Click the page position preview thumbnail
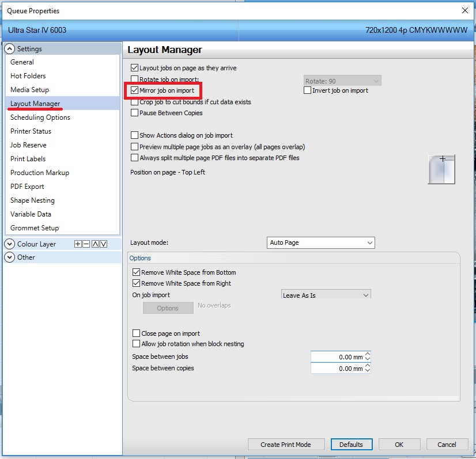476x459 pixels. pyautogui.click(x=441, y=169)
